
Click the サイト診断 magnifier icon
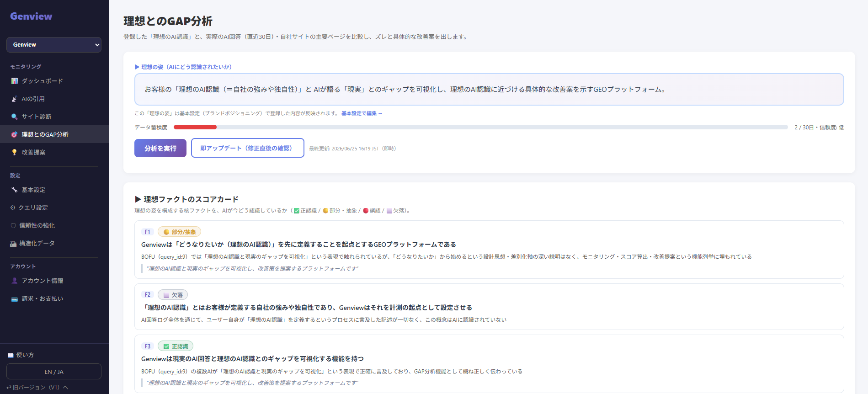15,117
